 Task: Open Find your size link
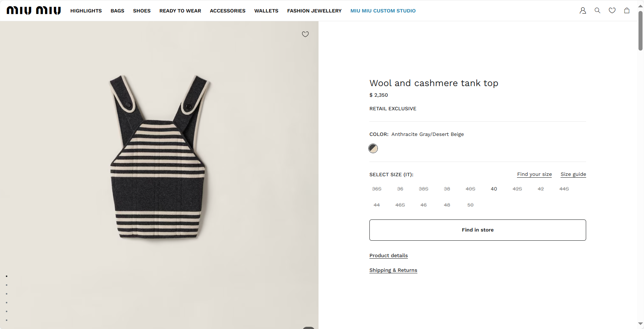point(535,174)
